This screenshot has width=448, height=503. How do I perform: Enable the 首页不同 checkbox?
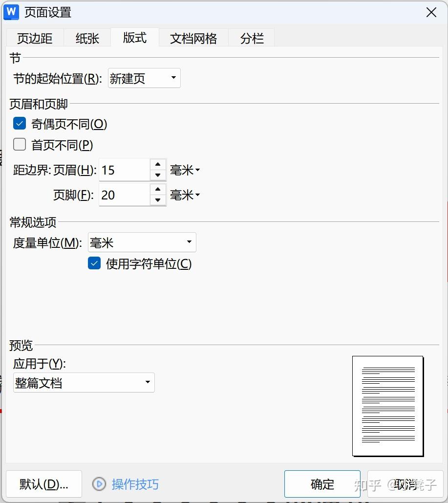19,144
